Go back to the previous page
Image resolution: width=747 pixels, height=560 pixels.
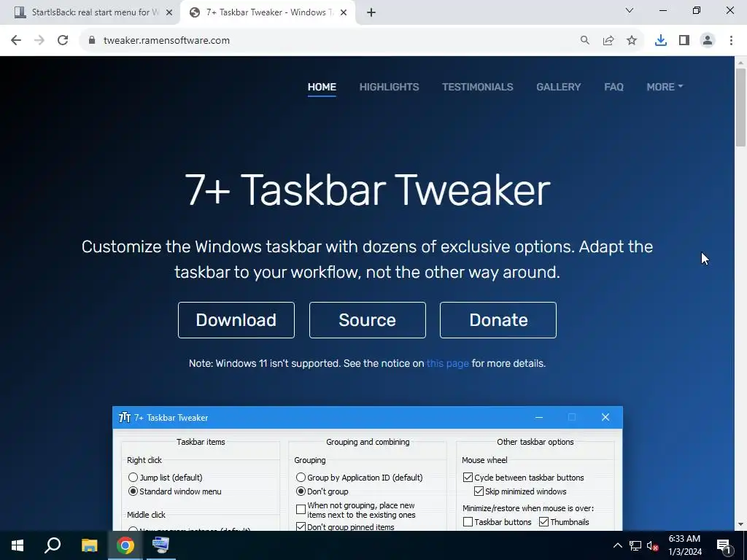16,41
